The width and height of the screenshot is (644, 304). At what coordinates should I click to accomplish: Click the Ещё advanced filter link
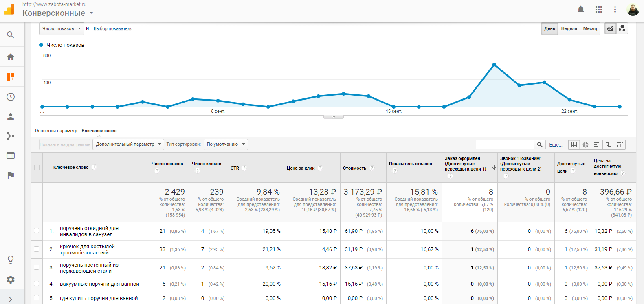(556, 144)
